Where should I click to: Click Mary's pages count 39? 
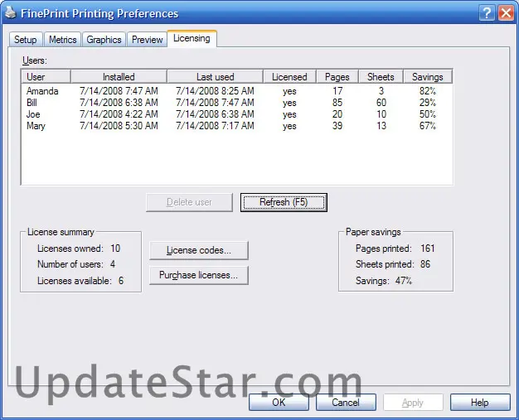pyautogui.click(x=337, y=126)
